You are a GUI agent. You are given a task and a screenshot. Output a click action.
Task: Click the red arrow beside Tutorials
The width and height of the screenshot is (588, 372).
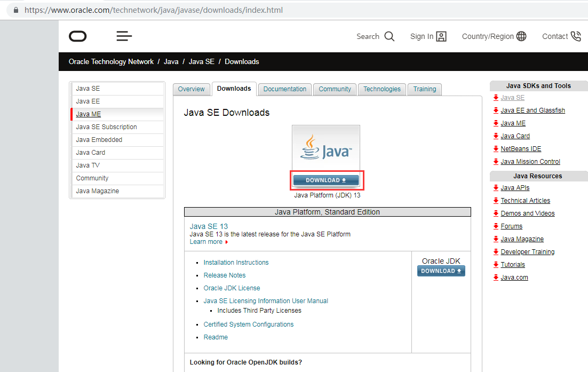coord(496,265)
